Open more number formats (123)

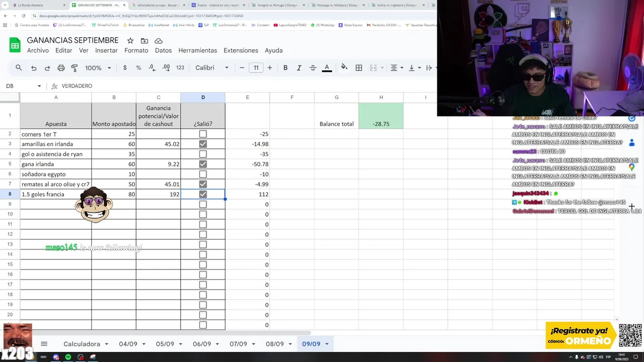pos(180,68)
